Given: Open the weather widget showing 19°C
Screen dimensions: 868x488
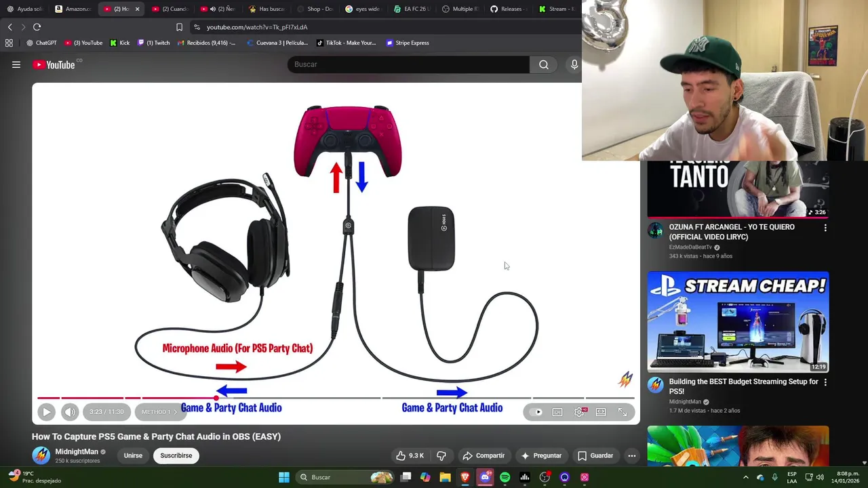Looking at the screenshot, I should coord(35,477).
